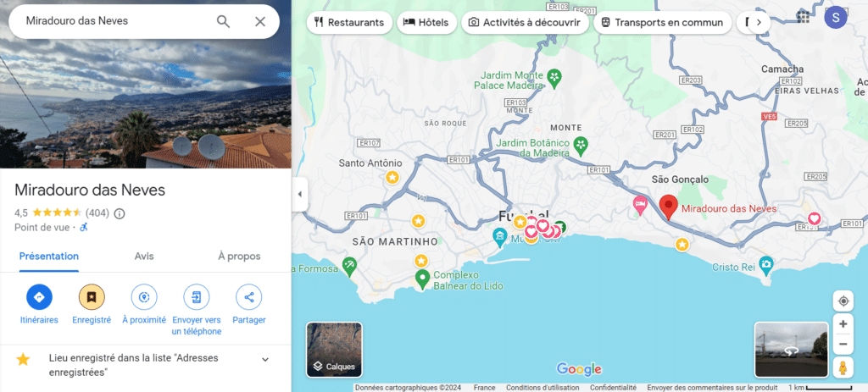Filter by Hôtels chip
This screenshot has height=392, width=868.
pyautogui.click(x=427, y=23)
